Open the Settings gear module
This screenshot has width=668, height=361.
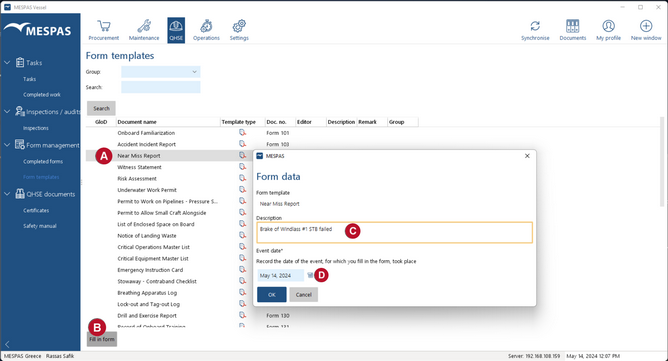coord(239,30)
